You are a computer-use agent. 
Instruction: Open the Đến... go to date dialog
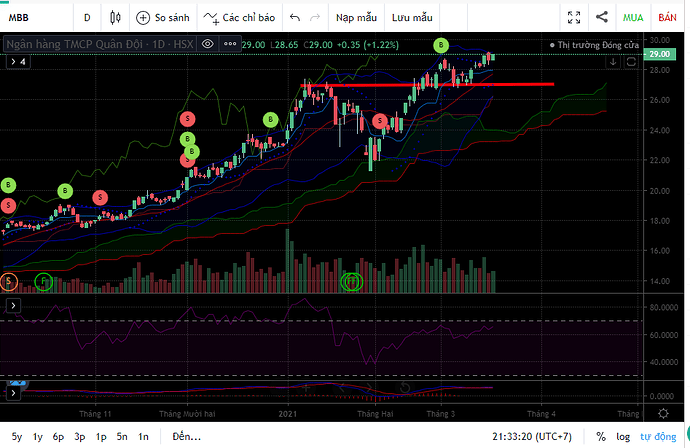187,437
